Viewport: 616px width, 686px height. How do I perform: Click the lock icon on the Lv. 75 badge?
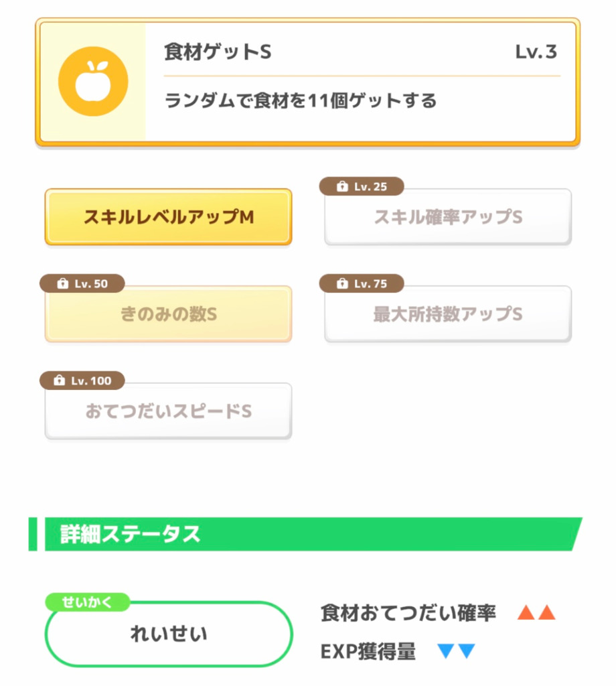342,284
